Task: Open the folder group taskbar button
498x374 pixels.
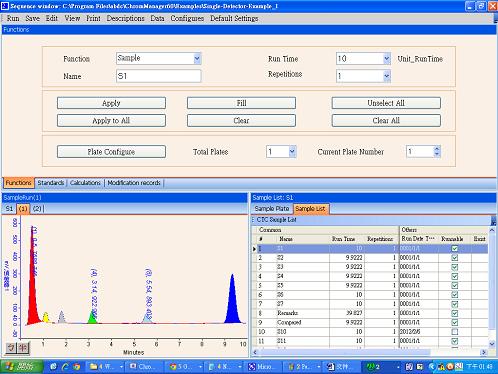Action: [106, 367]
